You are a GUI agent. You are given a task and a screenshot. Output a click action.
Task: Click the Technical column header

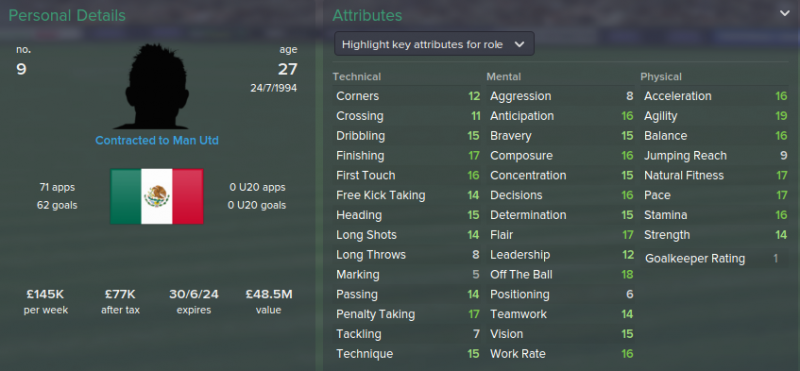tap(357, 77)
